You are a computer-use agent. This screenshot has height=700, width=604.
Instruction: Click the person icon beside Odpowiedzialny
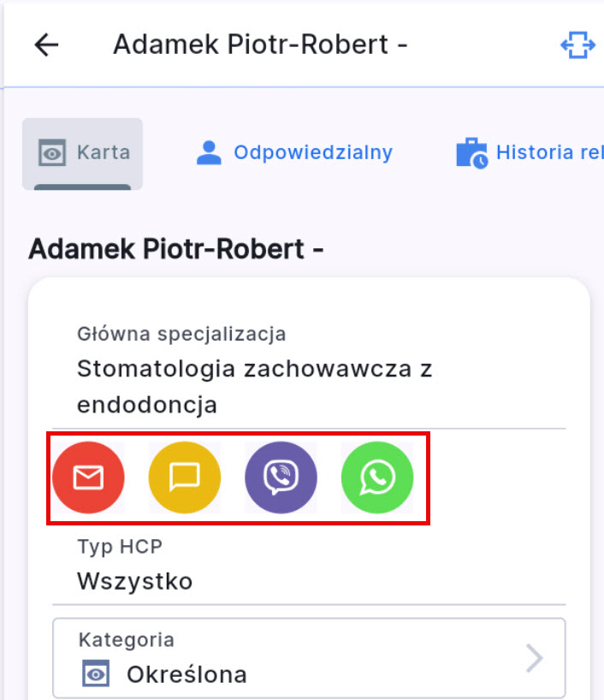pos(209,152)
